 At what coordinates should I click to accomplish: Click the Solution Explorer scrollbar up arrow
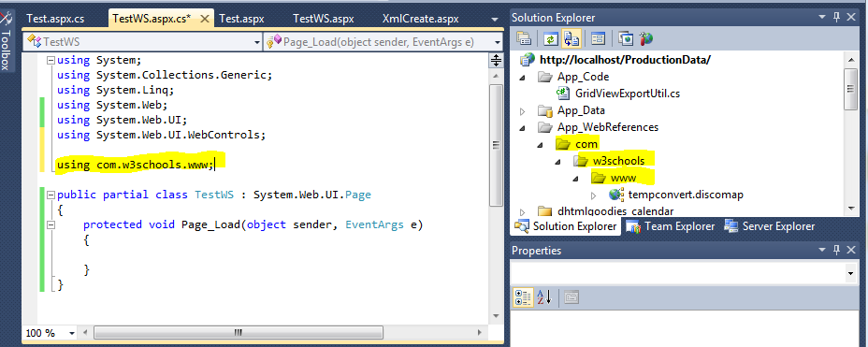pyautogui.click(x=851, y=59)
